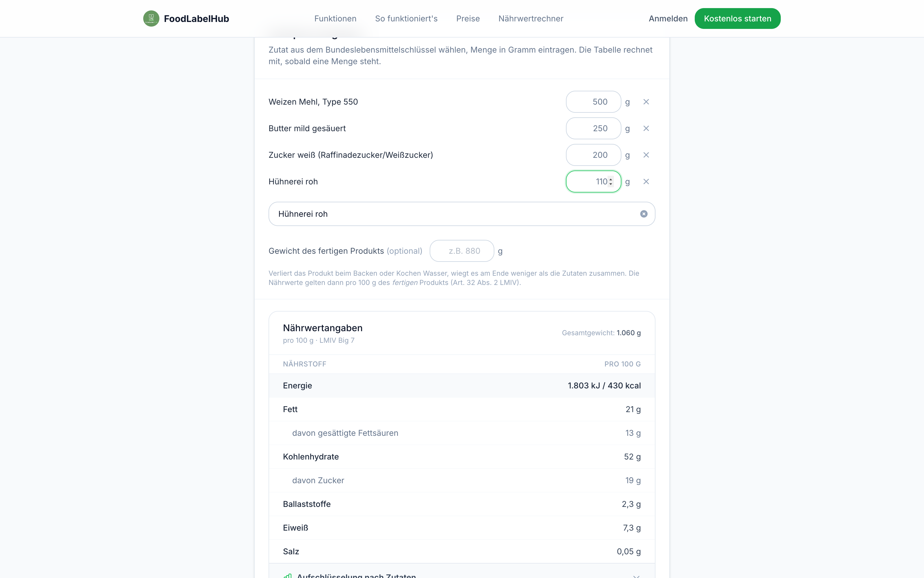Screen dimensions: 924x578
Task: Open the Nährwertrechner nav item
Action: 531,18
